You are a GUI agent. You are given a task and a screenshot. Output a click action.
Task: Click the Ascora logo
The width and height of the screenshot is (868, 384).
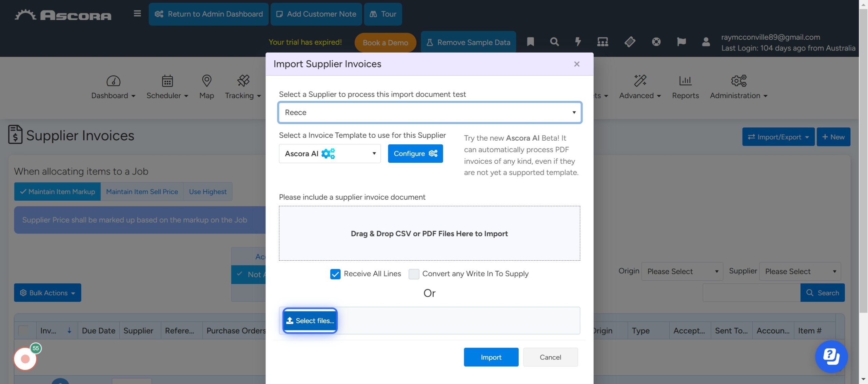click(63, 15)
